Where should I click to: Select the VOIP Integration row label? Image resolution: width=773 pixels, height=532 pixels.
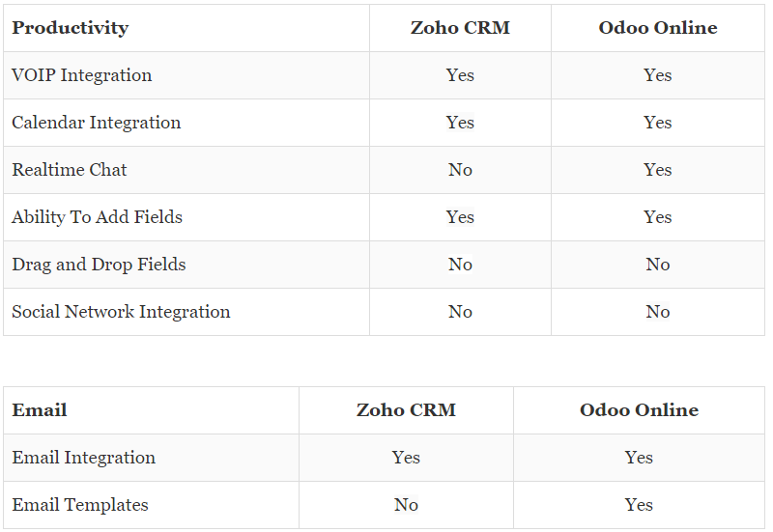pyautogui.click(x=81, y=75)
